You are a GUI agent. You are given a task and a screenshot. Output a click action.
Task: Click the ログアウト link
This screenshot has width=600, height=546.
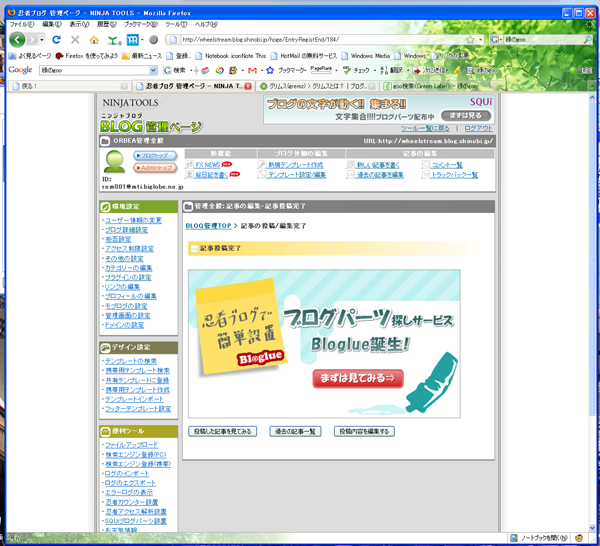tap(478, 128)
